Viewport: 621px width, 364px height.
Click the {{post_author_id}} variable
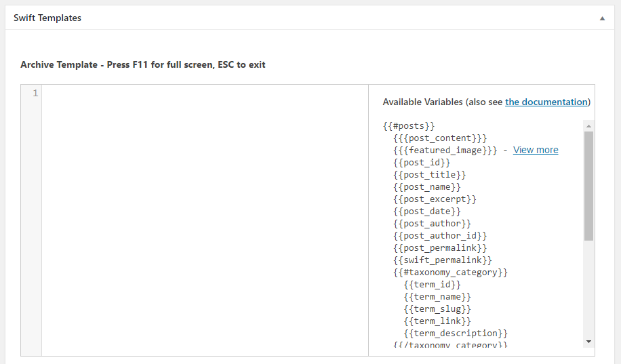pyautogui.click(x=440, y=236)
